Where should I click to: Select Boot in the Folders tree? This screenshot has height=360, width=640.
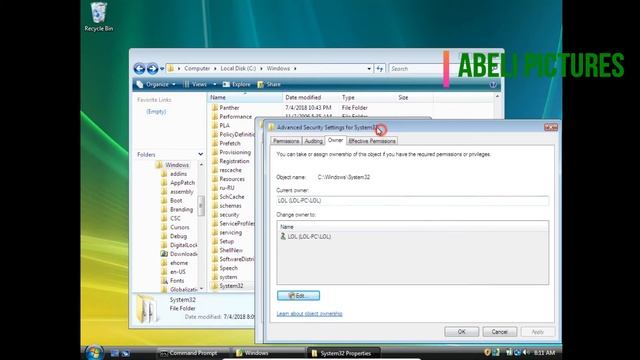point(172,201)
